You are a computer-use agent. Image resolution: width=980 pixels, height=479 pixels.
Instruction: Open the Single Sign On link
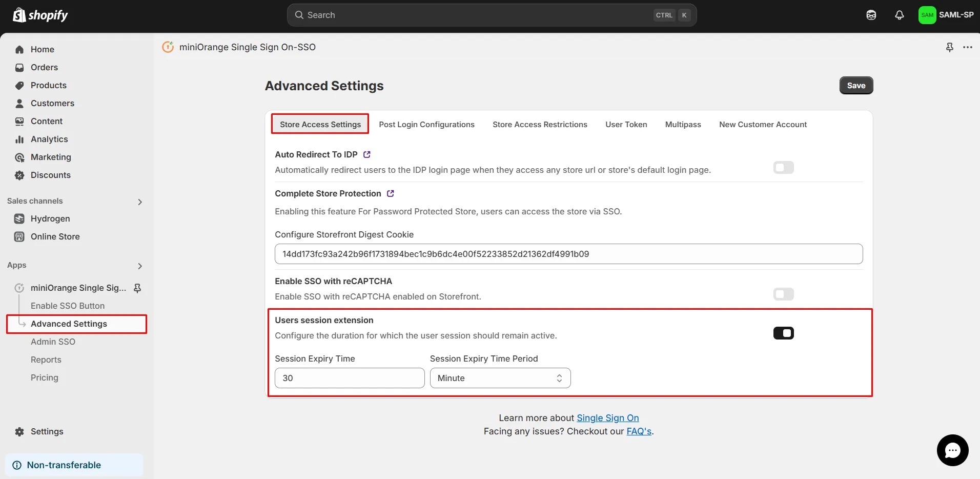point(608,418)
